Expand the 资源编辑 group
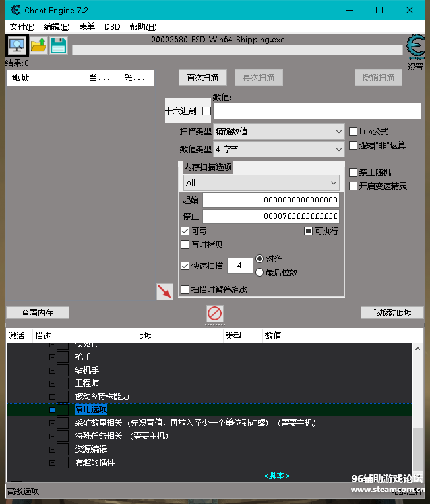 coord(53,449)
